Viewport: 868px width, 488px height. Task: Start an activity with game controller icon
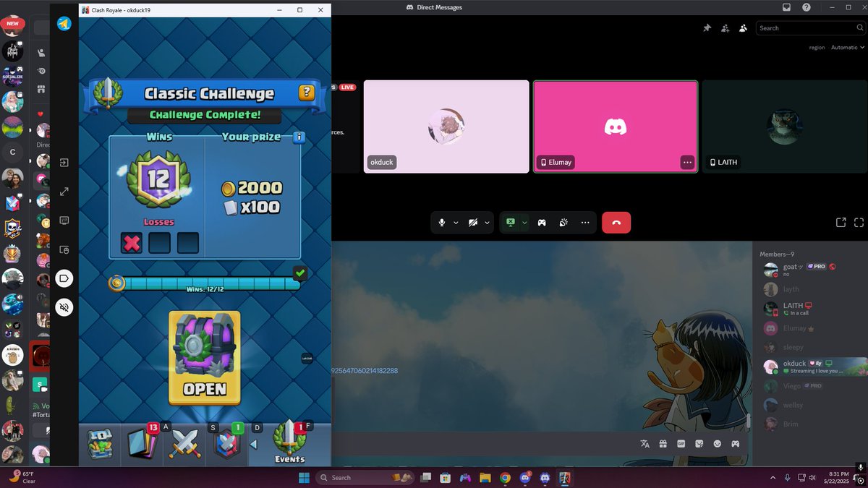pos(542,223)
